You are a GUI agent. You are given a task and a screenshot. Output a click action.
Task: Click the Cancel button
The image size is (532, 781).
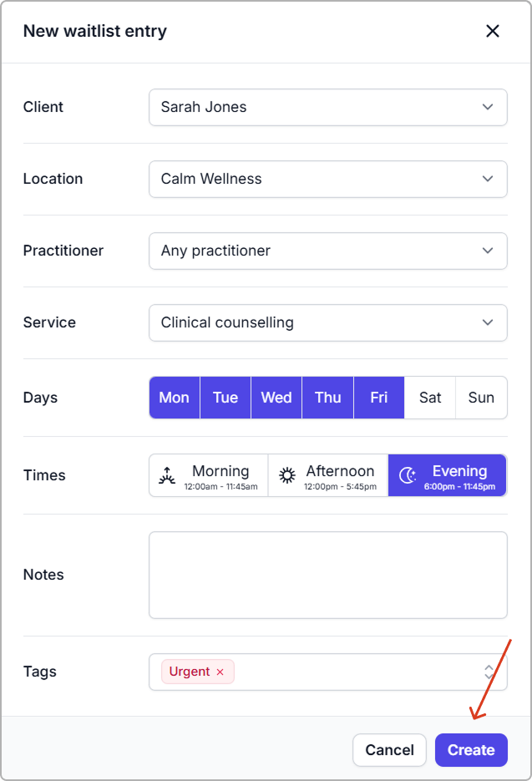tap(389, 750)
